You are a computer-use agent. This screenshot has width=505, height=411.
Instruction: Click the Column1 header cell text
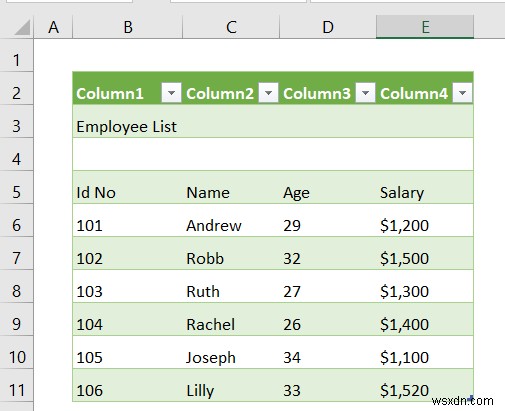[x=110, y=94]
